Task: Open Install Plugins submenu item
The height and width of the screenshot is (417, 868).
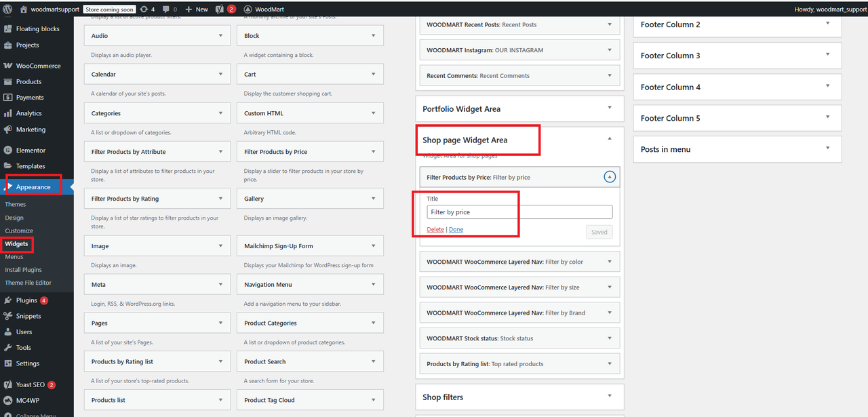Action: pos(23,270)
